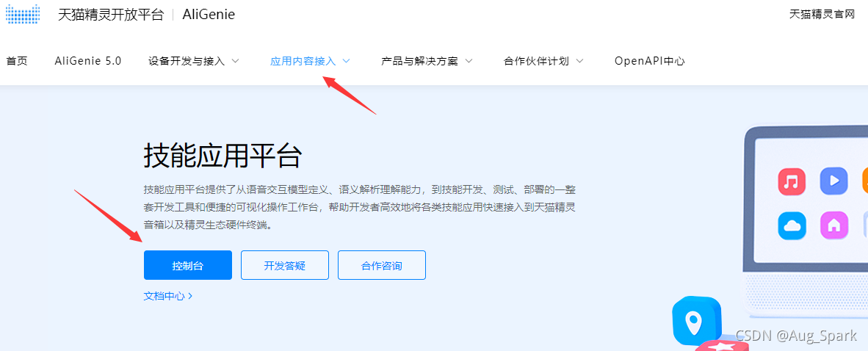Click the 开发答疑 button
Viewport: 868px width, 351px height.
click(284, 265)
